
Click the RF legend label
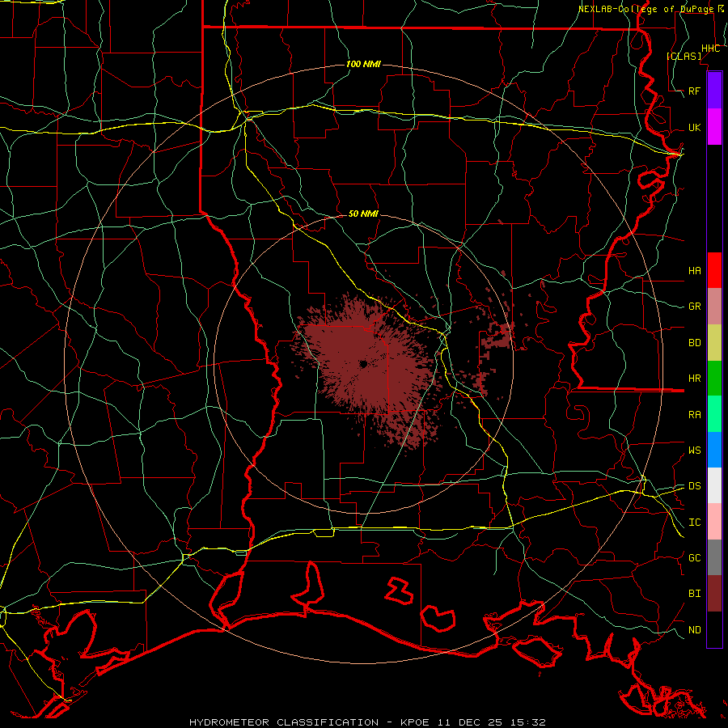tap(694, 91)
